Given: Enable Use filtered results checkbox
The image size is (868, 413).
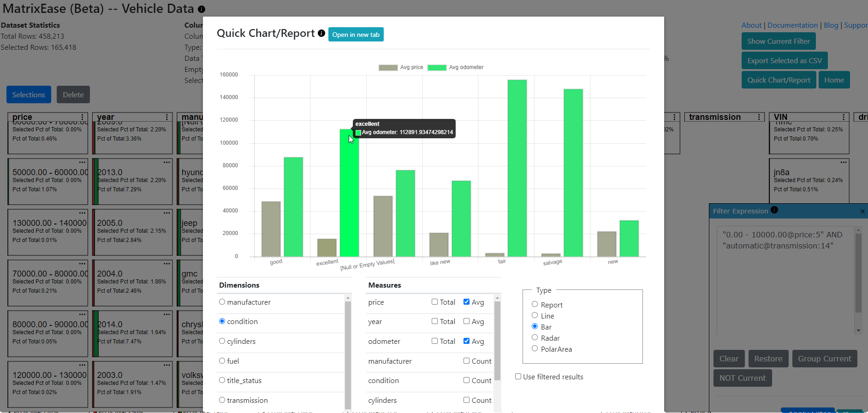Looking at the screenshot, I should click(518, 377).
